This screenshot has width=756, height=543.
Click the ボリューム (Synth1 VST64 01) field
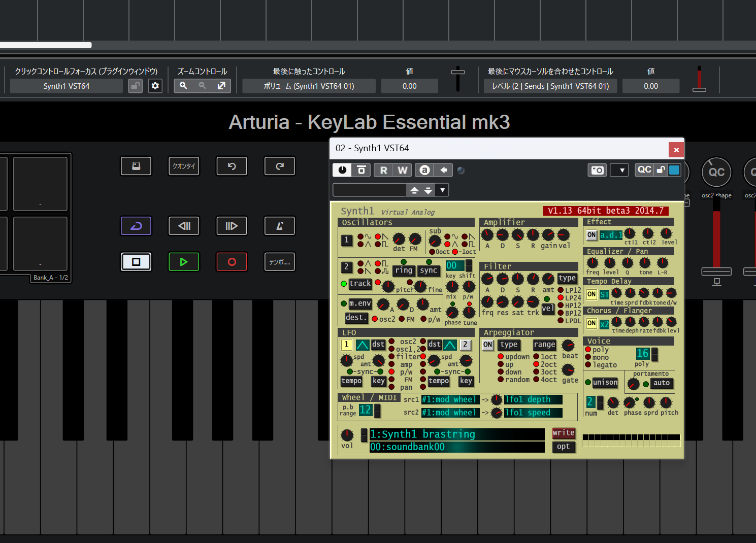[309, 86]
